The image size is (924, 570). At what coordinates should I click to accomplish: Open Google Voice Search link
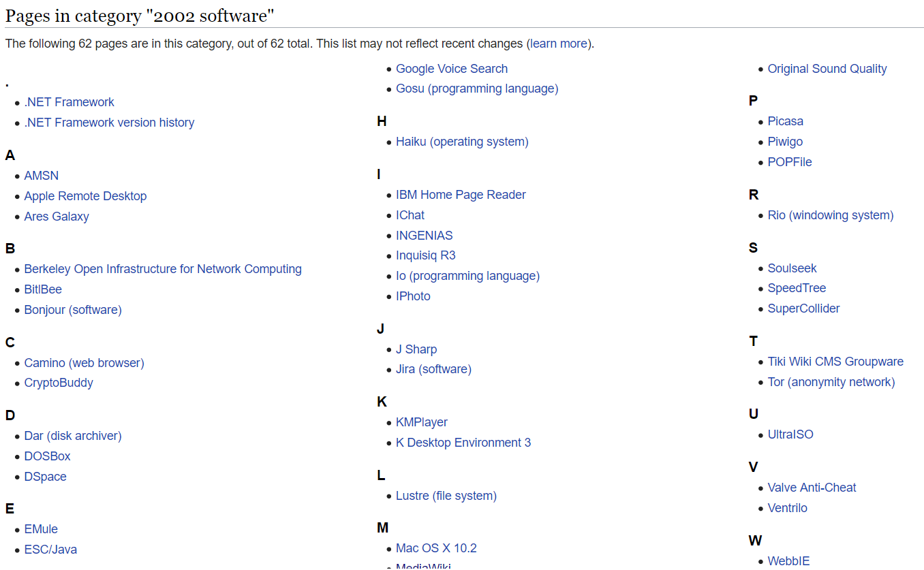[452, 69]
